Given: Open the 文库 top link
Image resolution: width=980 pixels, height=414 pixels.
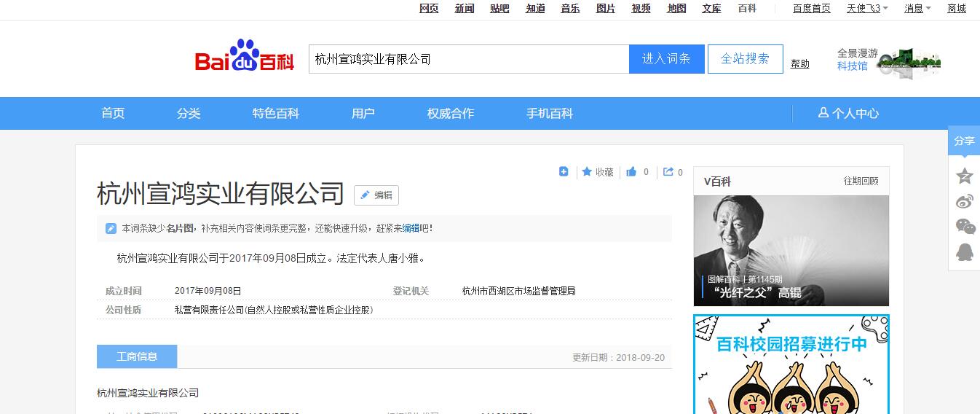Looking at the screenshot, I should tap(711, 9).
